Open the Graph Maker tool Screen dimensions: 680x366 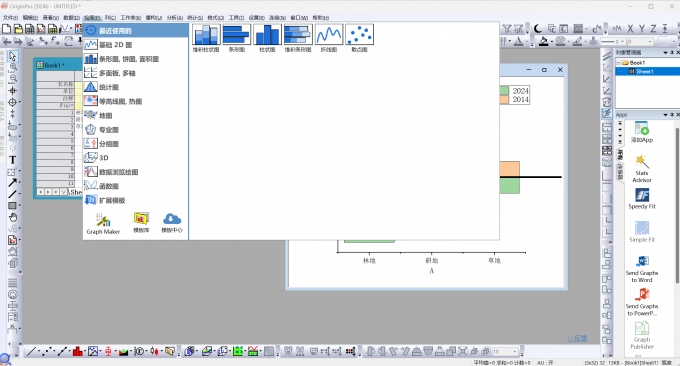click(x=103, y=224)
